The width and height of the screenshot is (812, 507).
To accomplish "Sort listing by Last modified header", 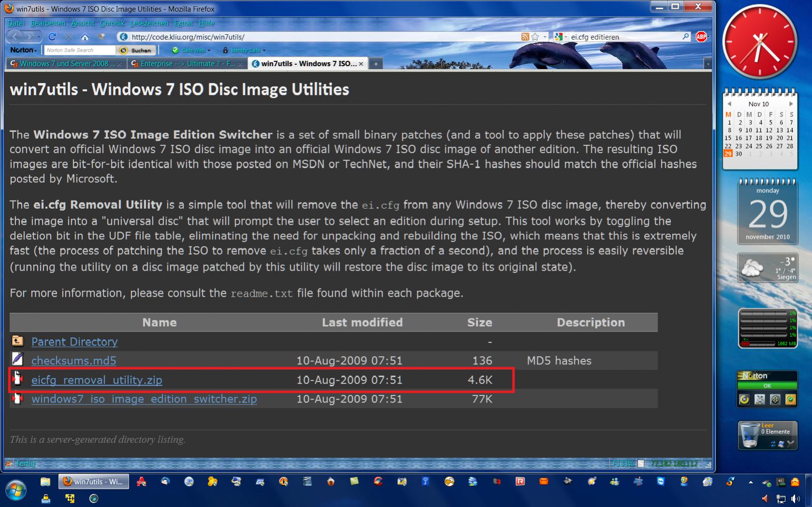I will pyautogui.click(x=362, y=322).
